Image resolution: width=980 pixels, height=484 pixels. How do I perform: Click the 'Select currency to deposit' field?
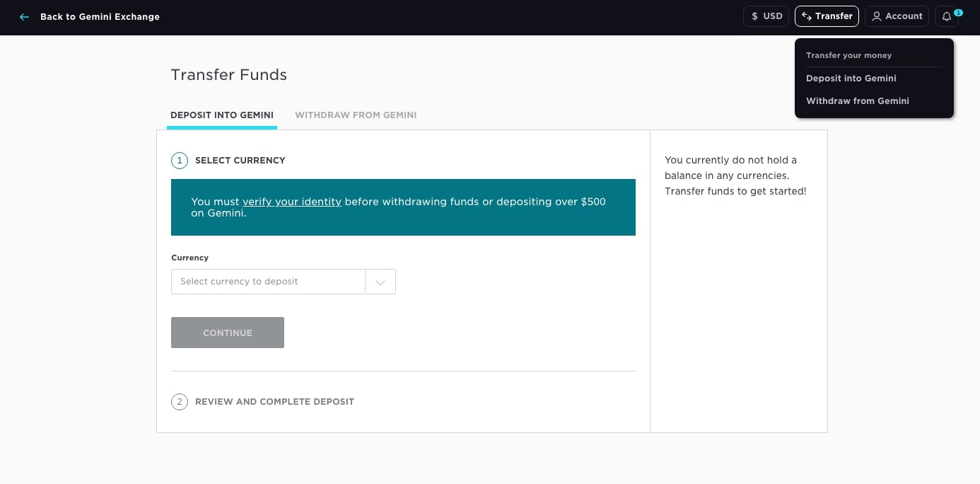point(268,282)
